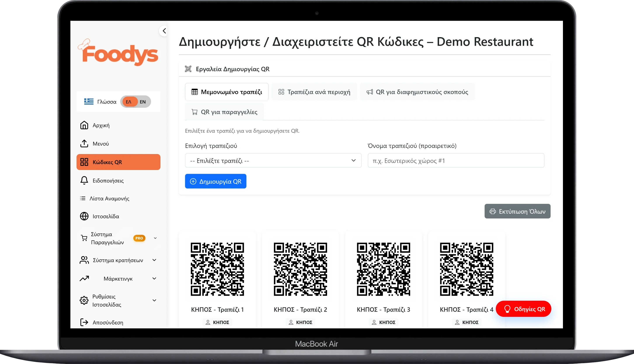Switch interface language to EN

click(143, 102)
